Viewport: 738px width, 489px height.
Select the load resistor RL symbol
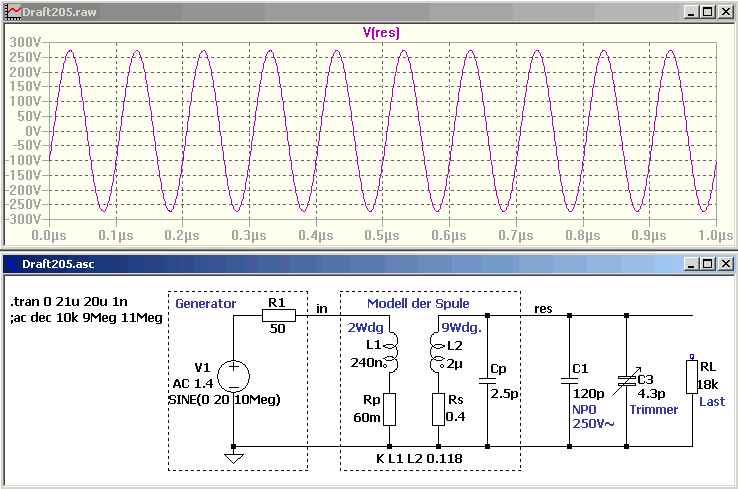[x=691, y=377]
